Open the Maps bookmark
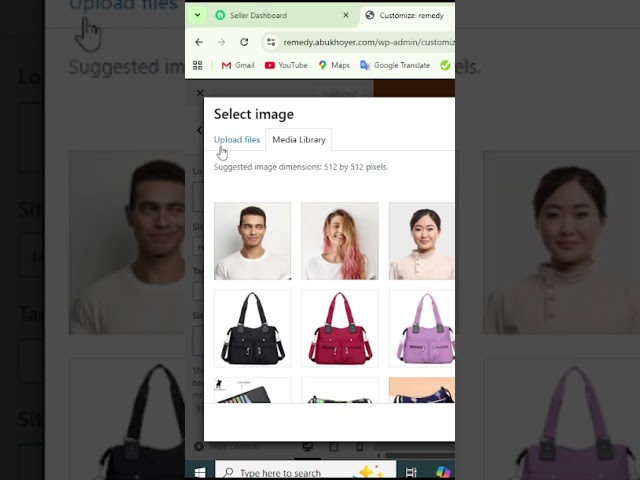640x480 pixels. [x=334, y=65]
